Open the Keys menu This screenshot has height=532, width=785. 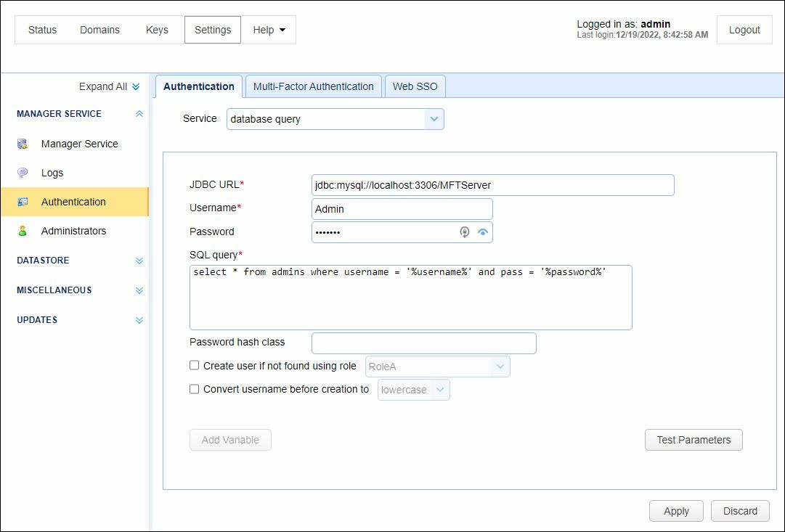[157, 30]
